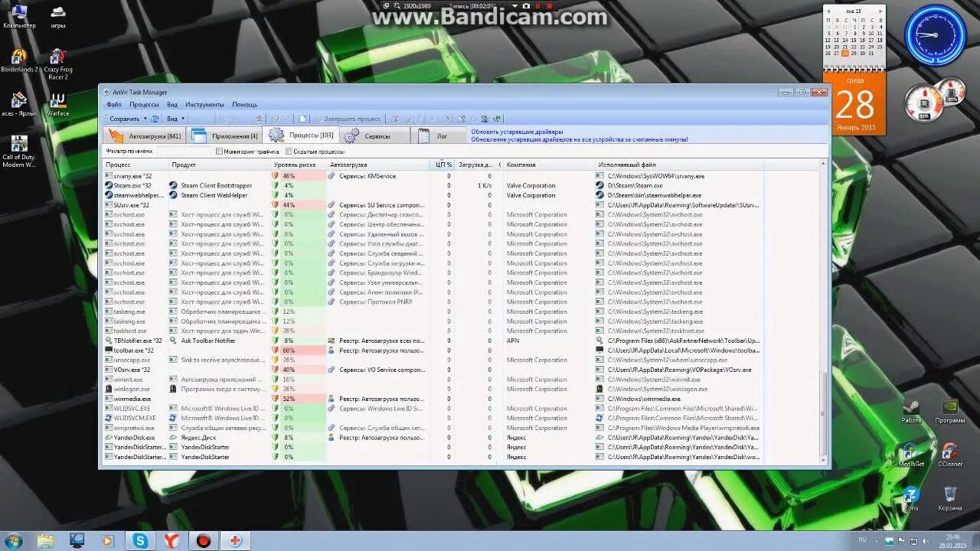
Task: Open the Инструменты menu
Action: [204, 105]
